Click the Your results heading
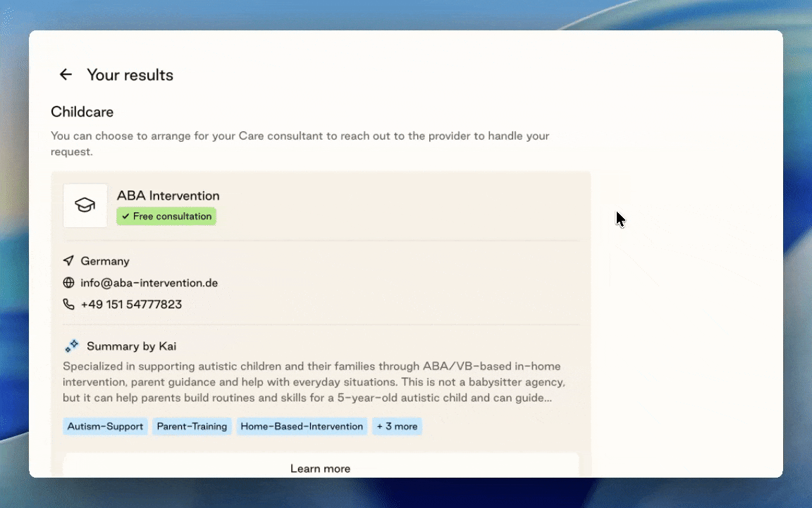The width and height of the screenshot is (812, 508). (130, 75)
